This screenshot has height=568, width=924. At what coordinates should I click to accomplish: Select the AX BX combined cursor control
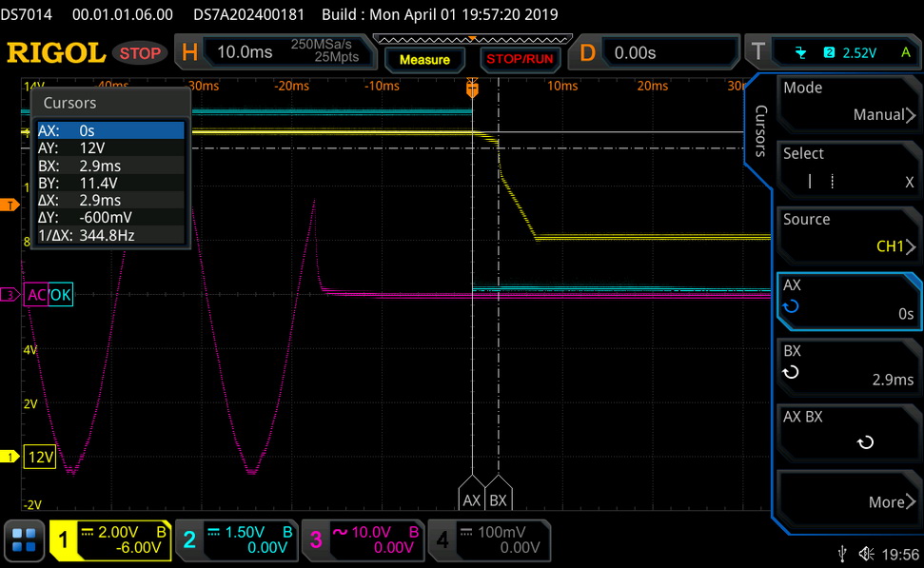(849, 432)
